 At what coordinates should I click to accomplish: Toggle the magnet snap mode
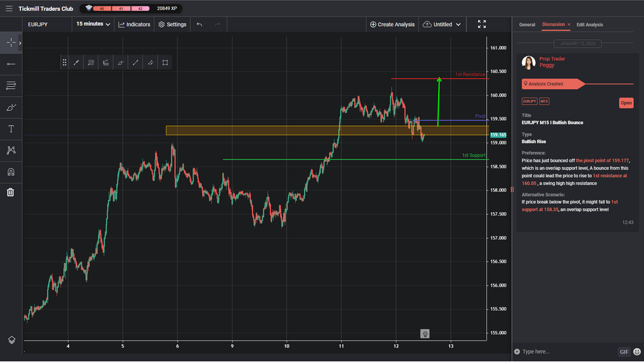11,172
